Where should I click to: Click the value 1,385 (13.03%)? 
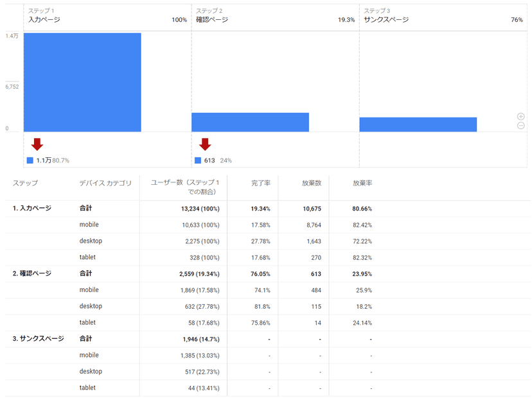(x=200, y=355)
